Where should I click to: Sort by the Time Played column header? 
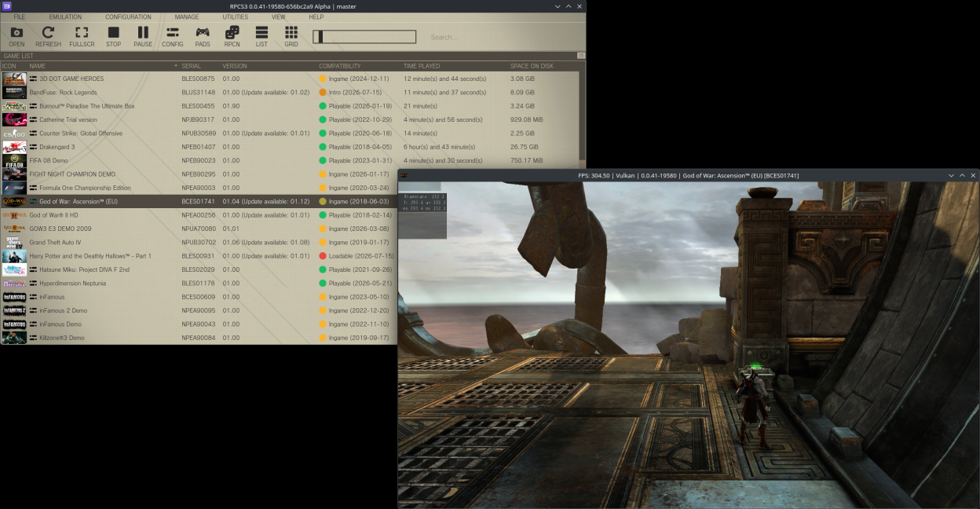pyautogui.click(x=454, y=66)
